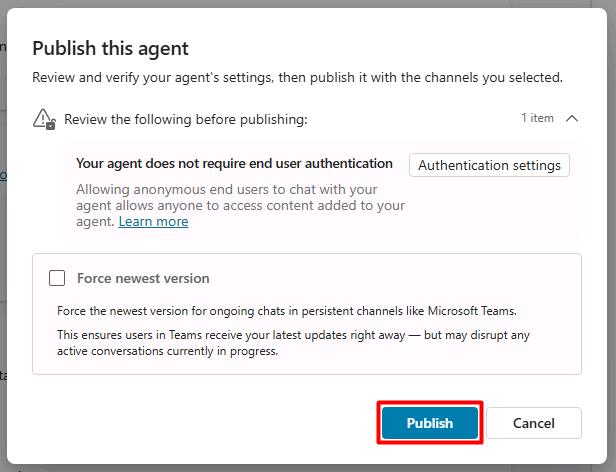
Task: Publish the agent
Action: pyautogui.click(x=430, y=423)
